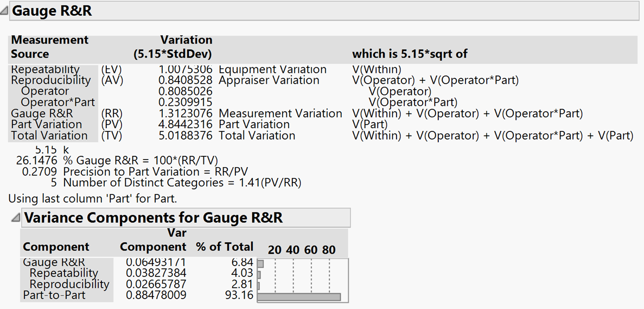Select the % of Total column header
The height and width of the screenshot is (309, 644).
[225, 247]
